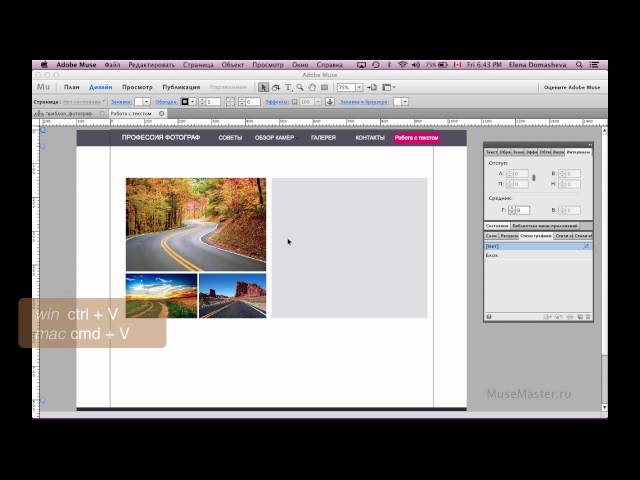Open the Слои panel tab

click(491, 236)
